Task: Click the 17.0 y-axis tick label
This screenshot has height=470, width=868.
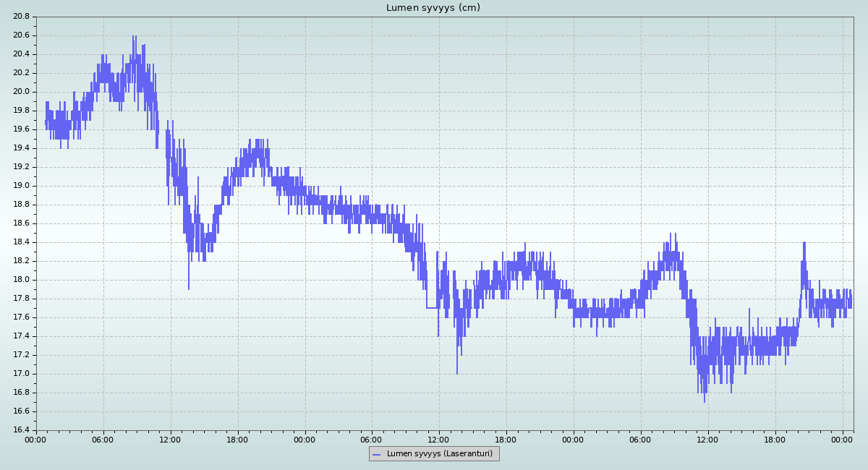Action: (x=21, y=374)
